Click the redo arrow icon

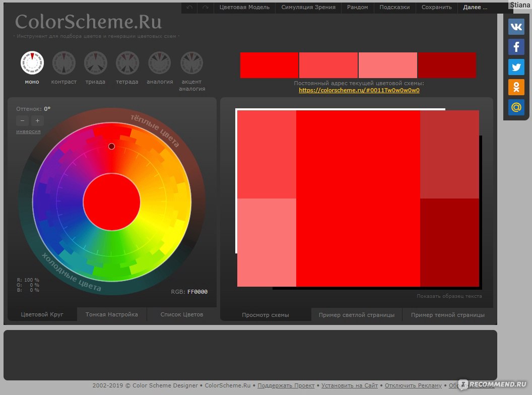[x=205, y=7]
